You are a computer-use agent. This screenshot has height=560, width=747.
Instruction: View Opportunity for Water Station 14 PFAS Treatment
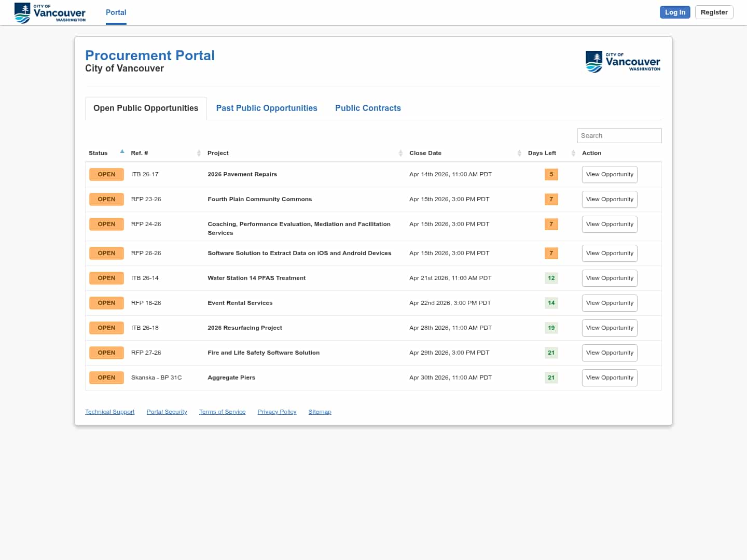(x=610, y=278)
